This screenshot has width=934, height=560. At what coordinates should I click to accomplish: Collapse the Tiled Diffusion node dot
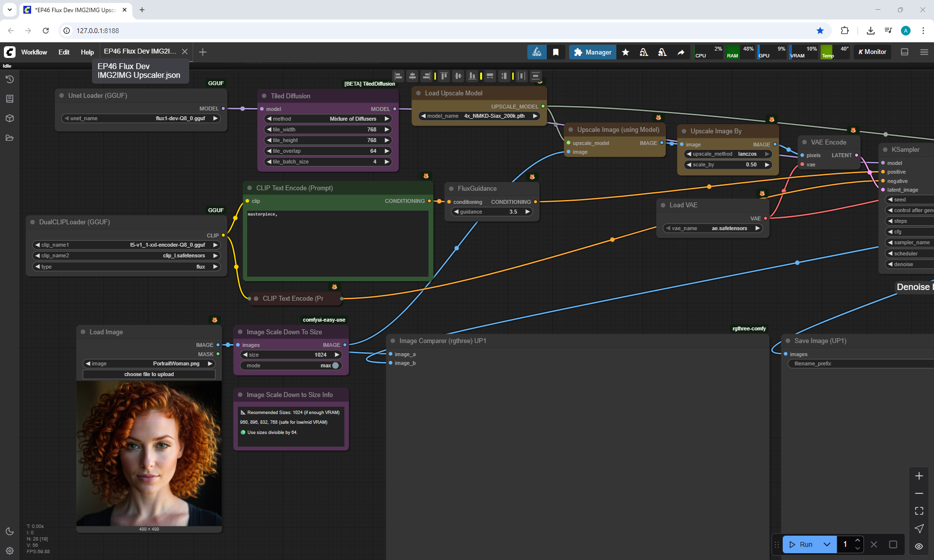coord(264,96)
